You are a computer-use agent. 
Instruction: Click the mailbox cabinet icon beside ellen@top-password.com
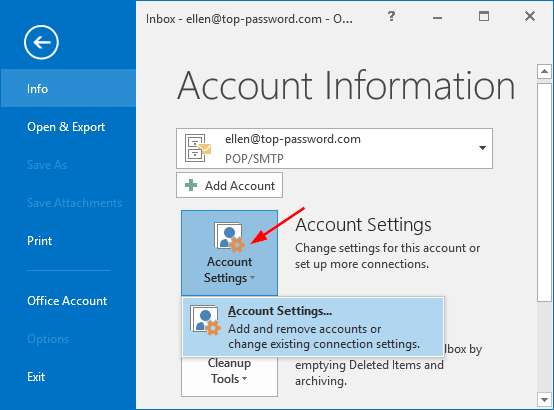tap(198, 148)
